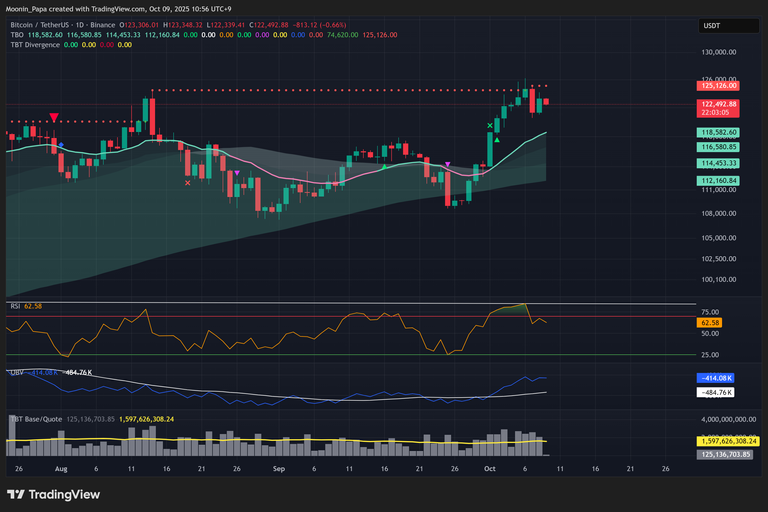Click the TradingView logo icon

(x=18, y=494)
